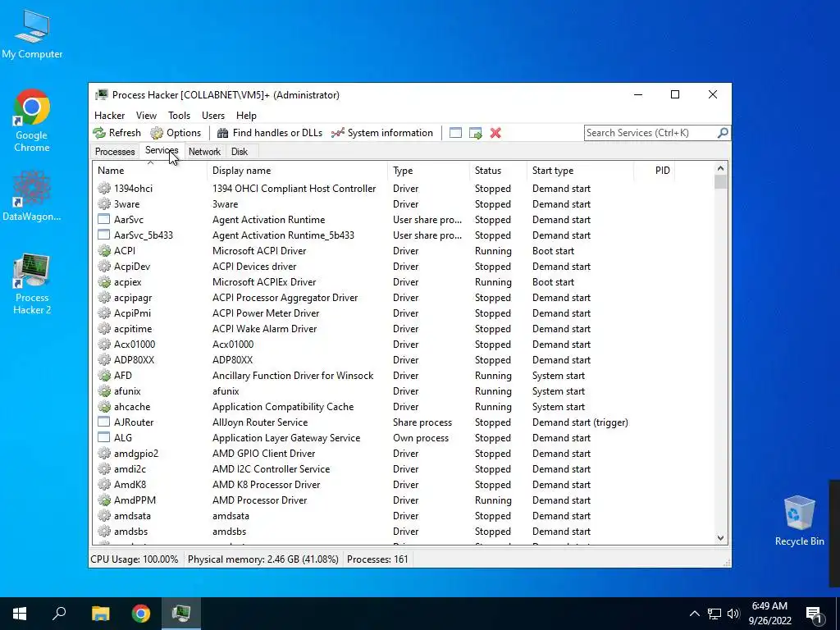This screenshot has height=630, width=840.
Task: Click the acpitime driver gear icon
Action: pyautogui.click(x=104, y=328)
